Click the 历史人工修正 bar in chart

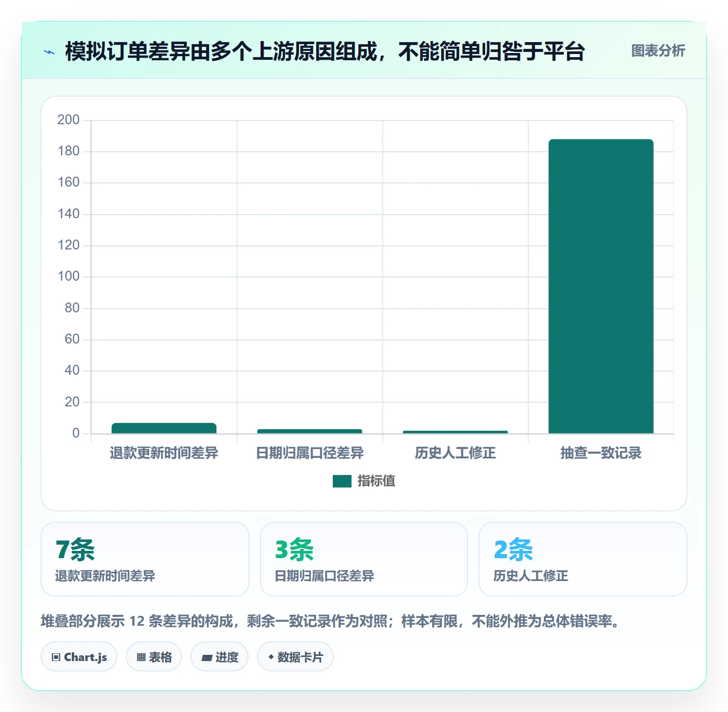pyautogui.click(x=455, y=432)
